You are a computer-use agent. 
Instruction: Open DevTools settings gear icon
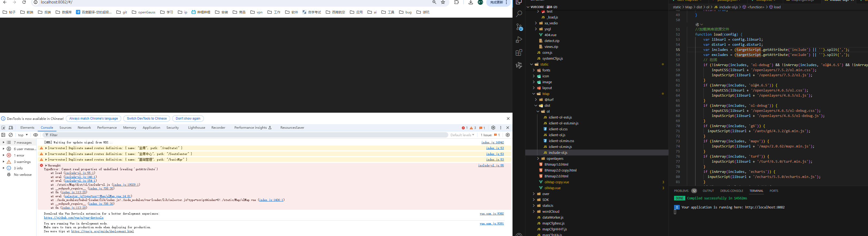coord(493,128)
